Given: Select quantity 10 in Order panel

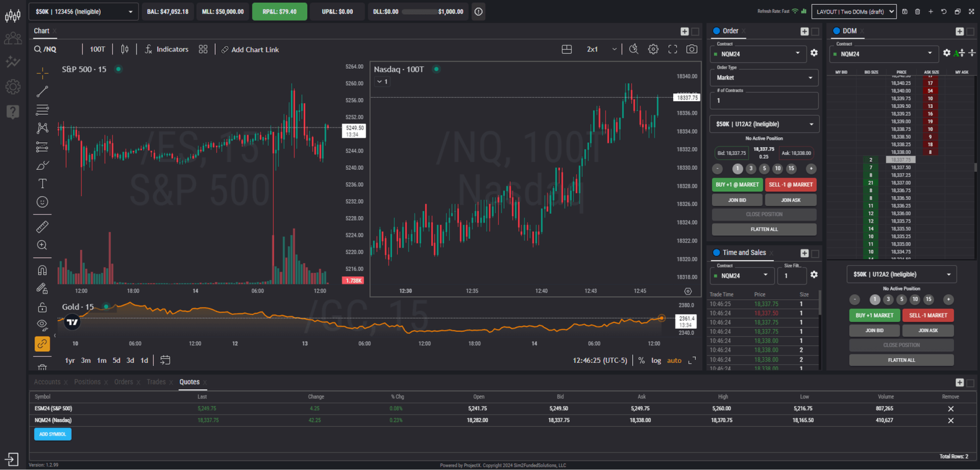Looking at the screenshot, I should click(x=778, y=169).
